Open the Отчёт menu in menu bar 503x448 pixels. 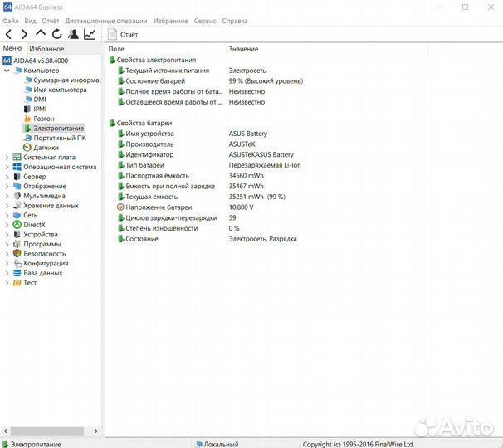pyautogui.click(x=51, y=21)
